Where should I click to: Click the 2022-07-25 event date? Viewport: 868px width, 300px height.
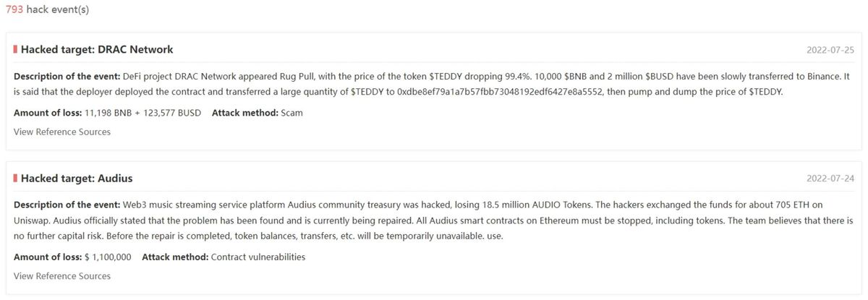pyautogui.click(x=830, y=51)
